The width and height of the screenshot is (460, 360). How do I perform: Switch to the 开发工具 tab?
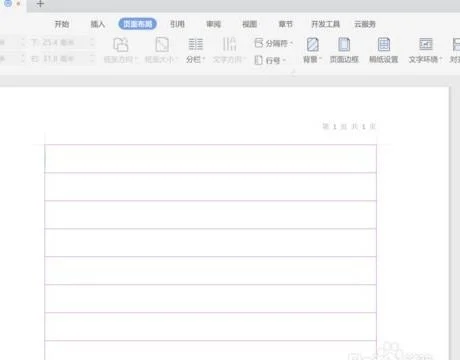[325, 24]
